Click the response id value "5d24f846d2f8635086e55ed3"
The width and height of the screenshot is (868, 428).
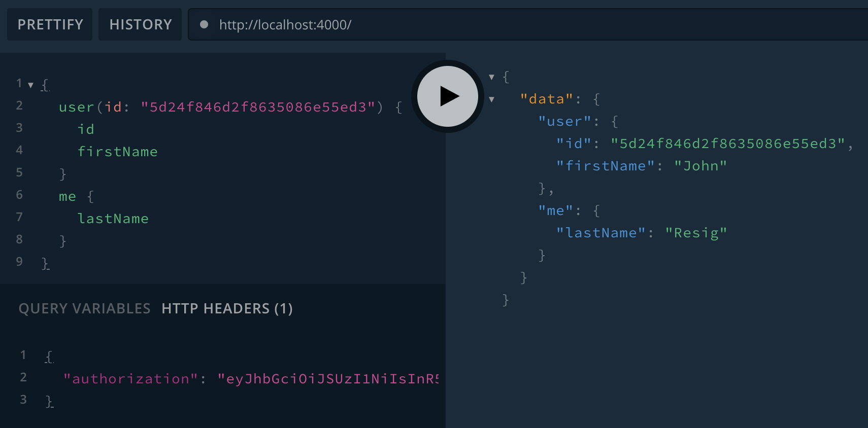tap(728, 144)
